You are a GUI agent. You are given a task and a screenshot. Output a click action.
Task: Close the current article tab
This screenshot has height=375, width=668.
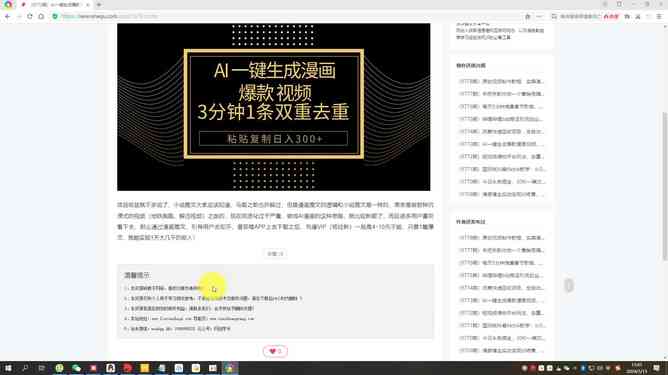pos(88,5)
